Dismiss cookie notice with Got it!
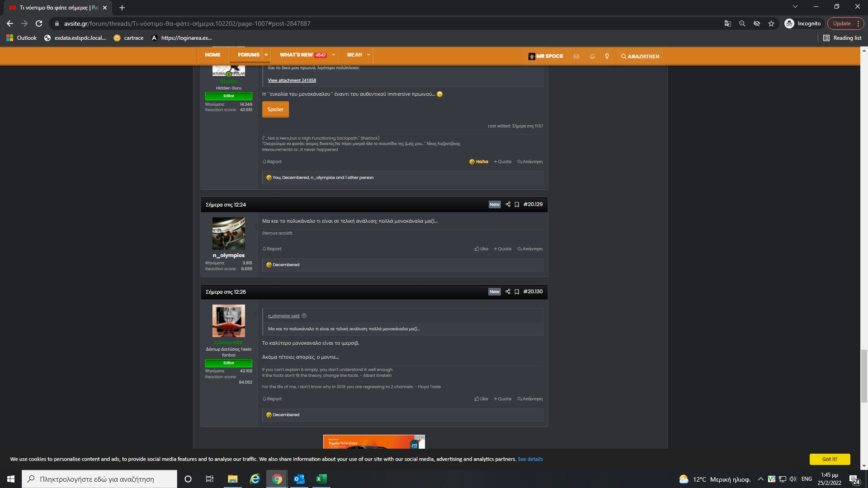868x488 pixels. point(830,459)
